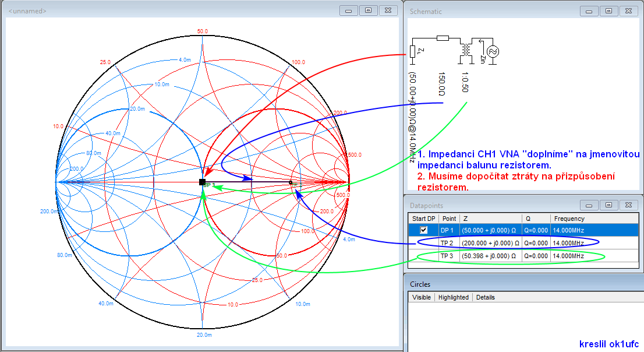Click the Point column header

[449, 219]
